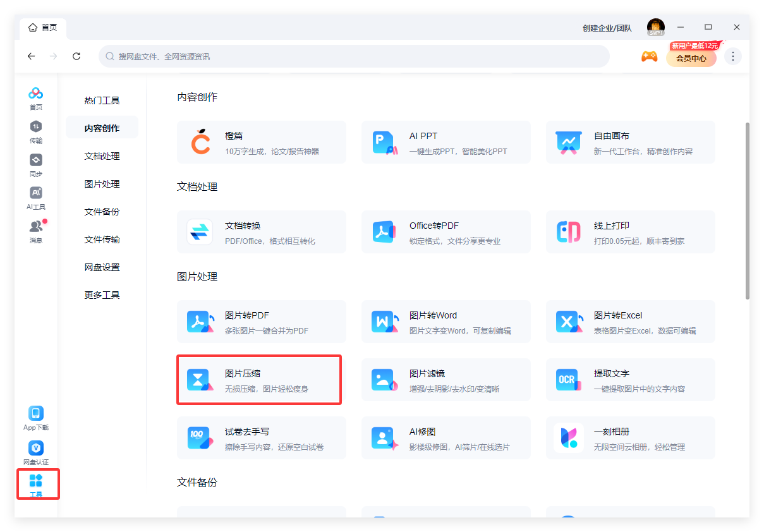Click 打印0.05元起，顺丰寄到家 description
The width and height of the screenshot is (764, 532).
coord(639,241)
